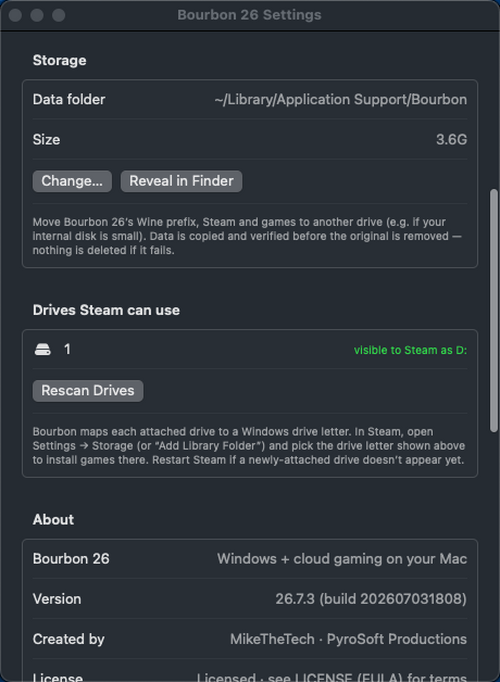Click the Bourbon 26 name row

[x=250, y=559]
